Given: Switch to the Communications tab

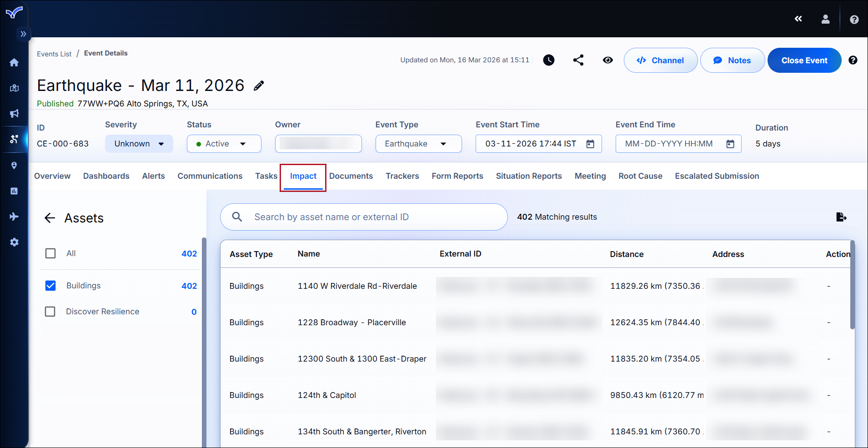Looking at the screenshot, I should [x=210, y=176].
